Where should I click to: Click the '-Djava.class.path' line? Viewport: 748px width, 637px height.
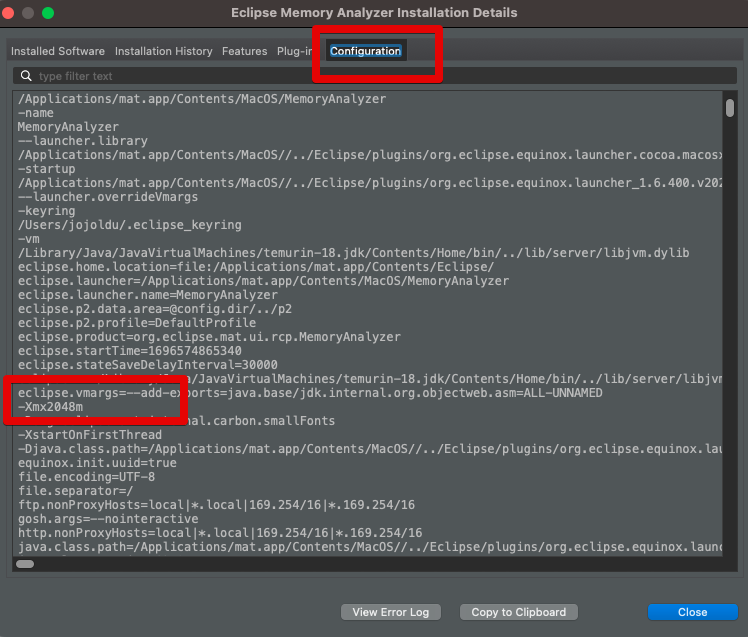(x=370, y=449)
